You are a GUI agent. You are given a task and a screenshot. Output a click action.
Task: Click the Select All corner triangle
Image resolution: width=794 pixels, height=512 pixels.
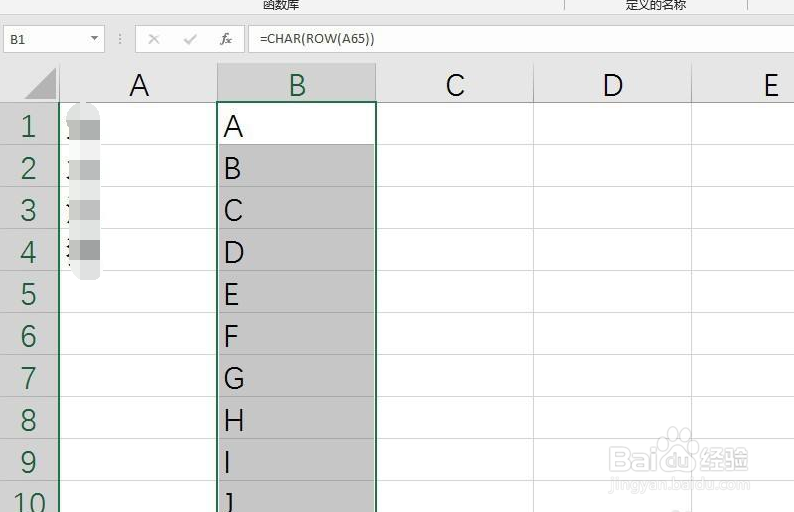coord(41,84)
